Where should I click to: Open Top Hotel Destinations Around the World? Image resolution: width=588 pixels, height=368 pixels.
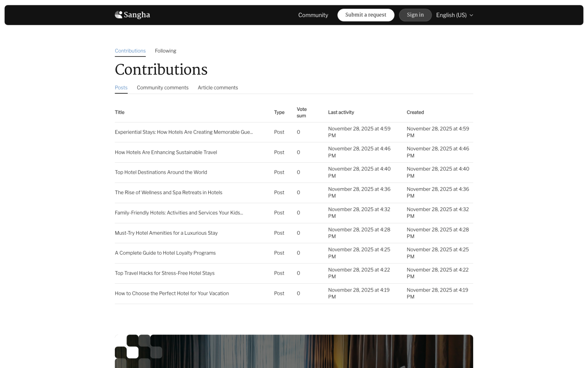161,172
